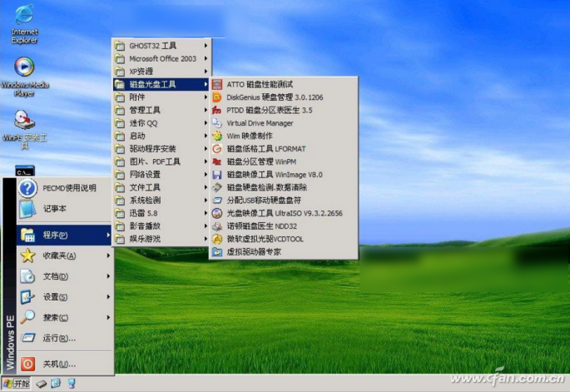Launch DiskGenius 硬盘管理 3.0.1206

[x=284, y=97]
